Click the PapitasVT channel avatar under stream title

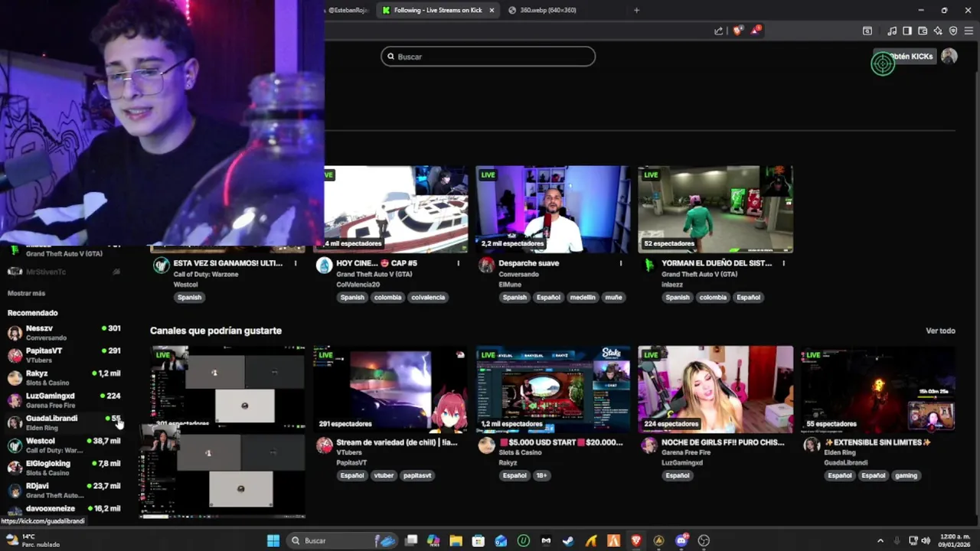325,445
